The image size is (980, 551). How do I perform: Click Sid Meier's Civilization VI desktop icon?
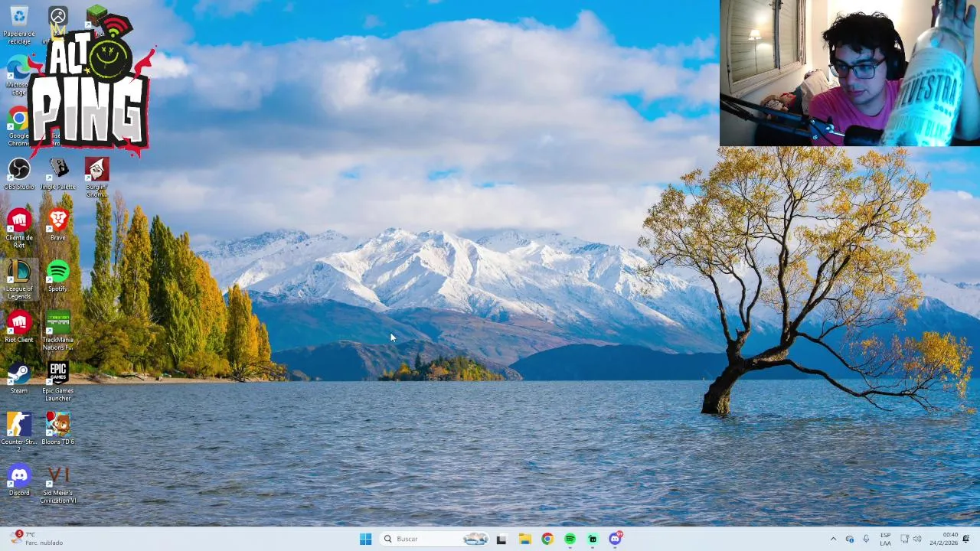[58, 484]
